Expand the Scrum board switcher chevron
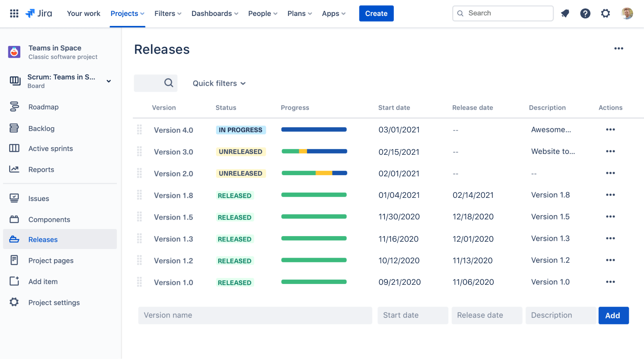Screen dimensions: 644x359 click(x=108, y=81)
